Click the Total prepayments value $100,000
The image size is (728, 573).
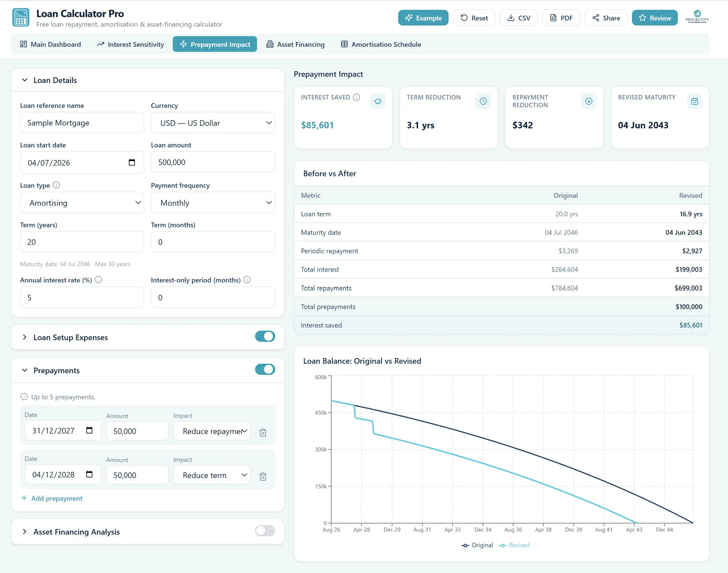(x=689, y=307)
